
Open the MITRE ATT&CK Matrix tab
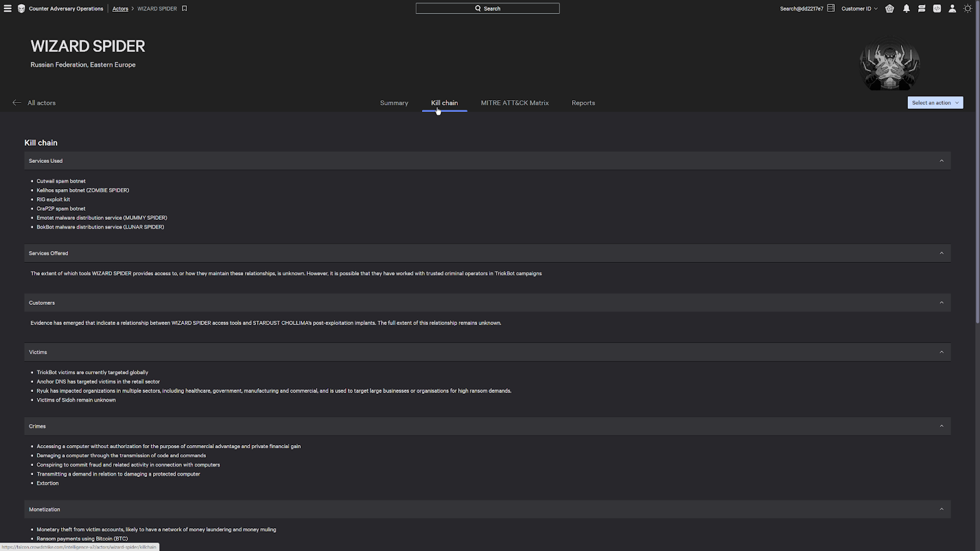(514, 103)
